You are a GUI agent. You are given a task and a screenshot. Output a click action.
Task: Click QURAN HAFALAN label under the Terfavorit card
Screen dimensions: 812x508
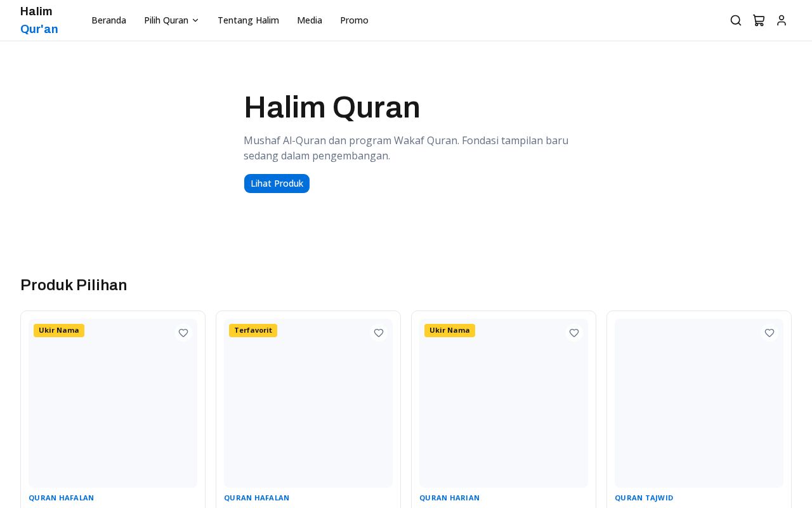click(256, 498)
